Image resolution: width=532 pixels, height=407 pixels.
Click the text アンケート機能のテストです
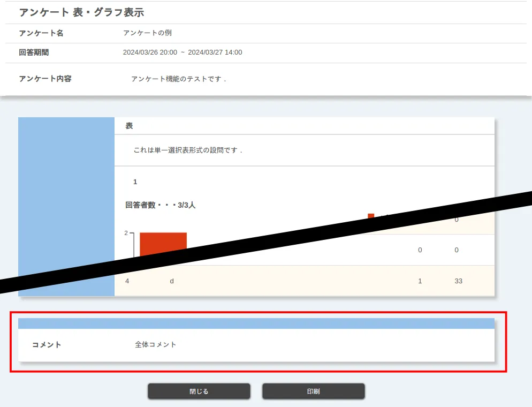[178, 79]
